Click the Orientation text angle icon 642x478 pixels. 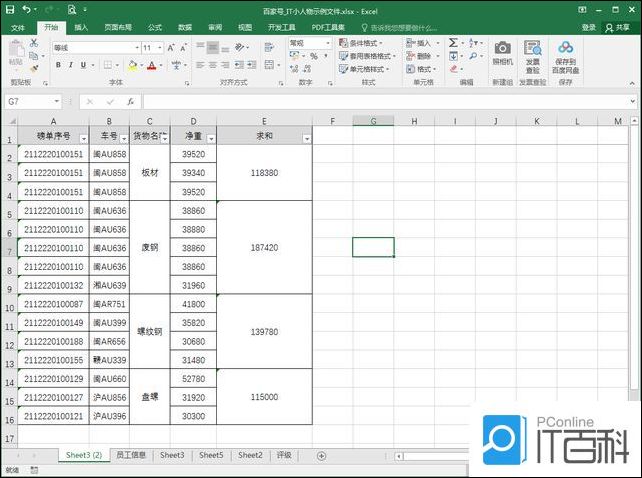pos(240,48)
